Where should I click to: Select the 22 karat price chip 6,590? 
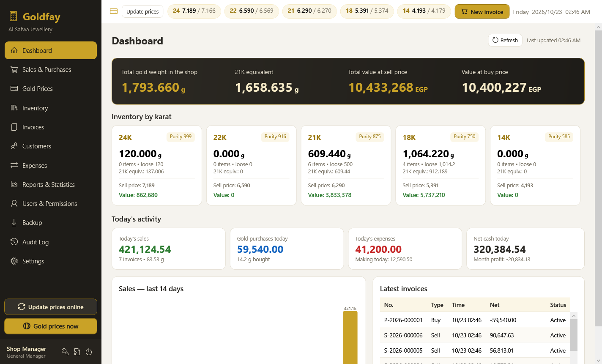(x=252, y=11)
